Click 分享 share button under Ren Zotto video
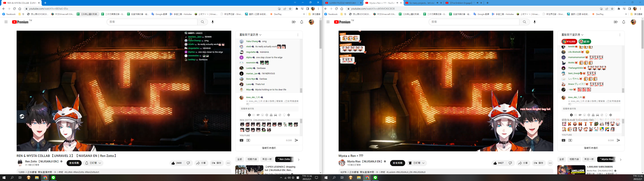 (201, 163)
